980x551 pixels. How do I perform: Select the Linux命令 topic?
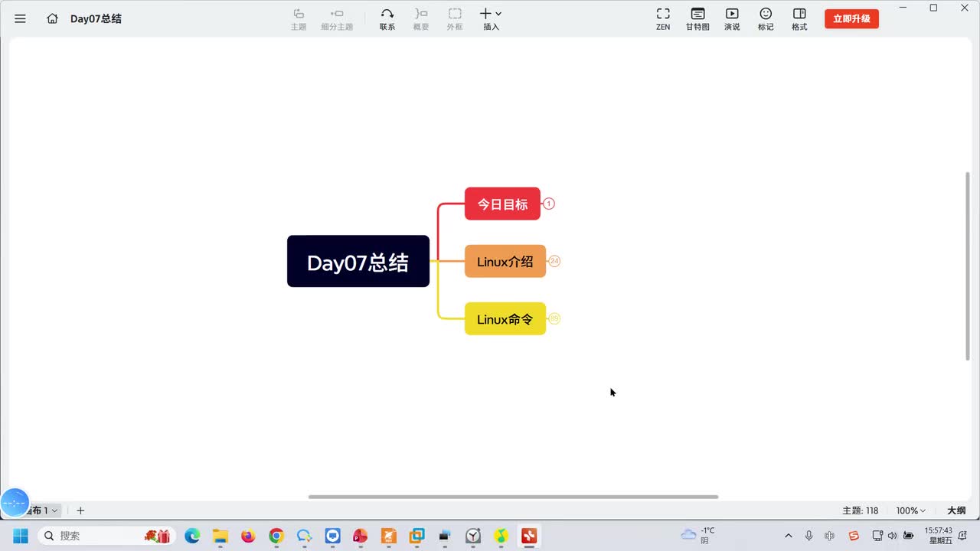click(x=505, y=318)
